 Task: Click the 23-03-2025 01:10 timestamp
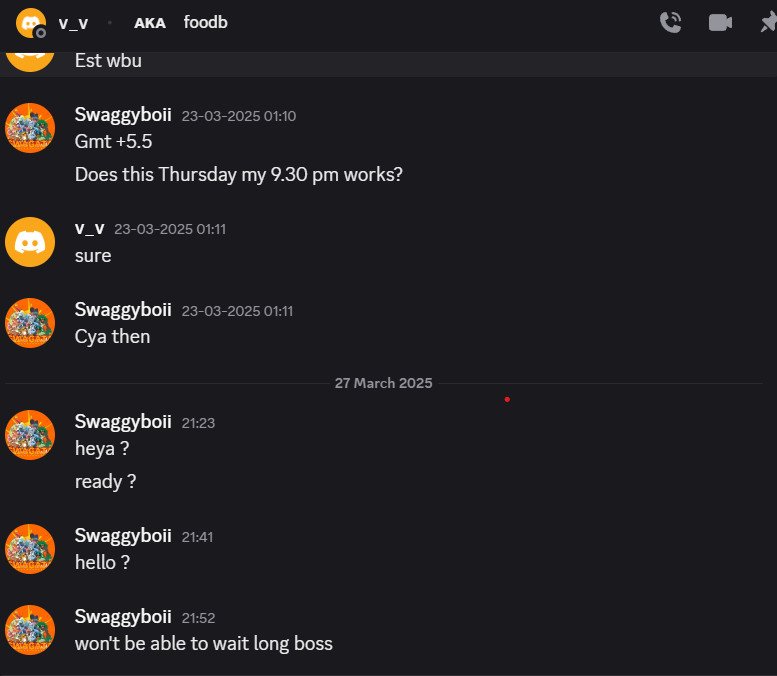tap(238, 116)
